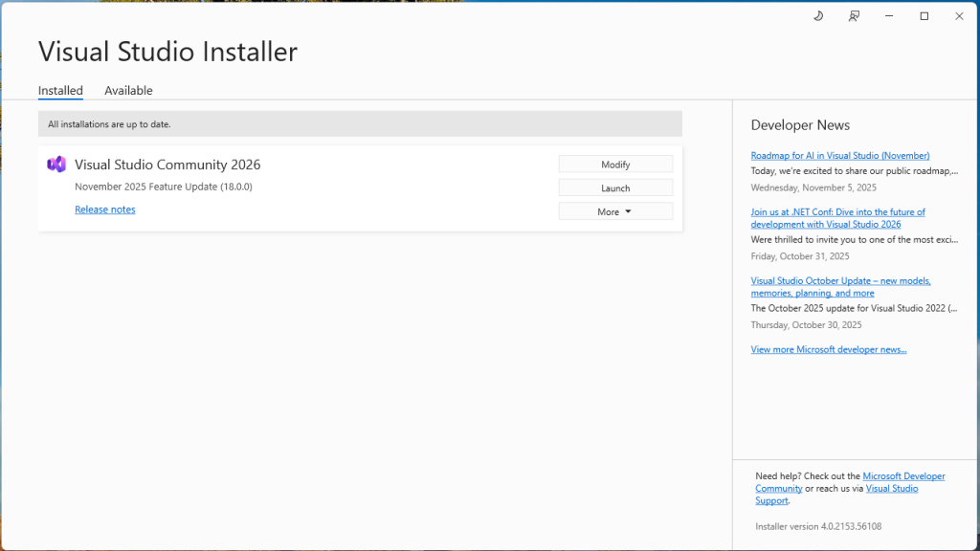980x551 pixels.
Task: Maximize the installer window
Action: [924, 16]
